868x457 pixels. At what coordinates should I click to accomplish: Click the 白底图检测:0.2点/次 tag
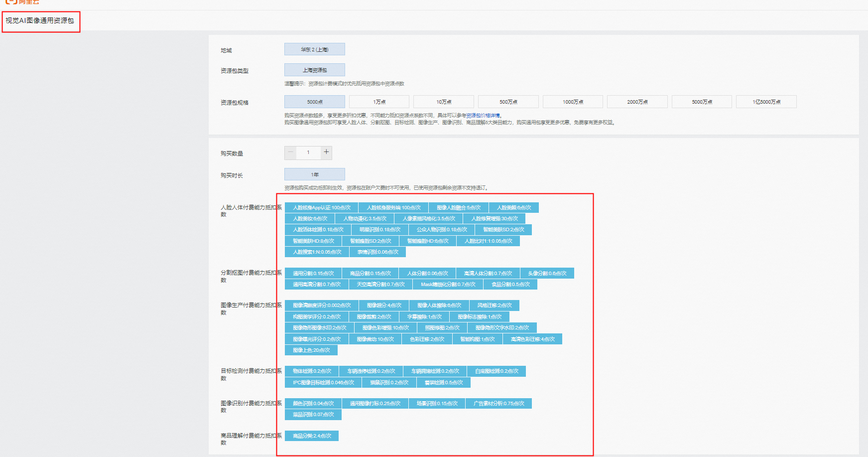tap(496, 371)
